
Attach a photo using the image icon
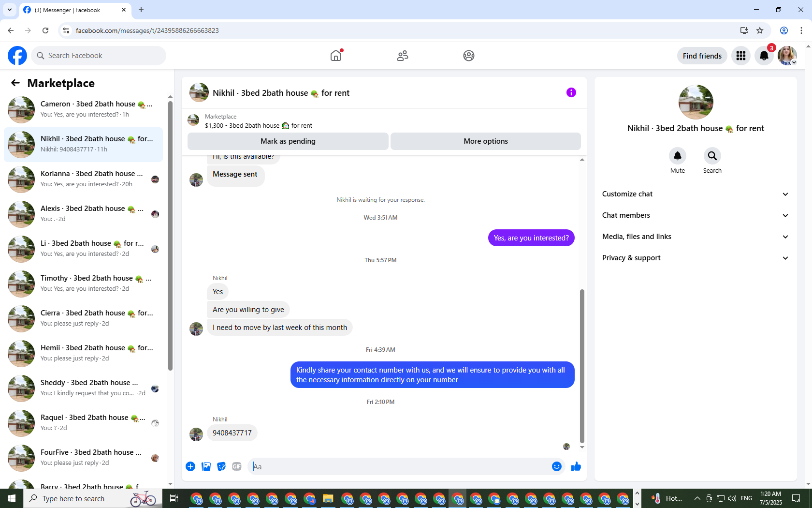pos(206,466)
